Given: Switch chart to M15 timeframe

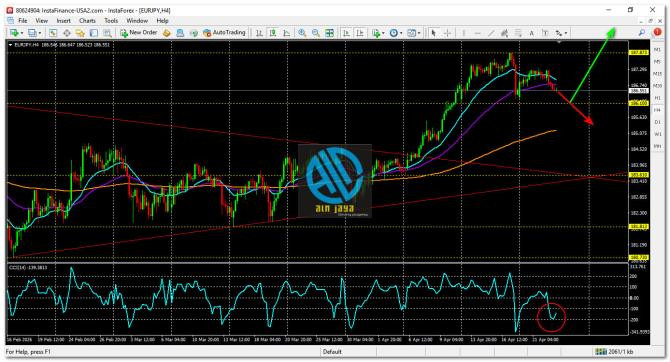Looking at the screenshot, I should coord(657,74).
